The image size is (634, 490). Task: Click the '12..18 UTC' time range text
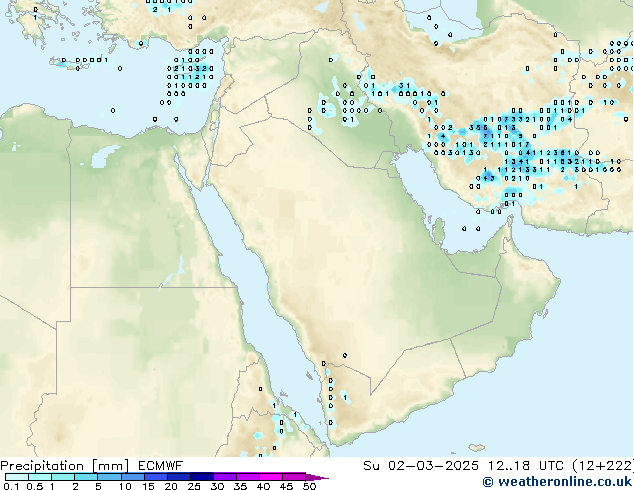coord(525,466)
